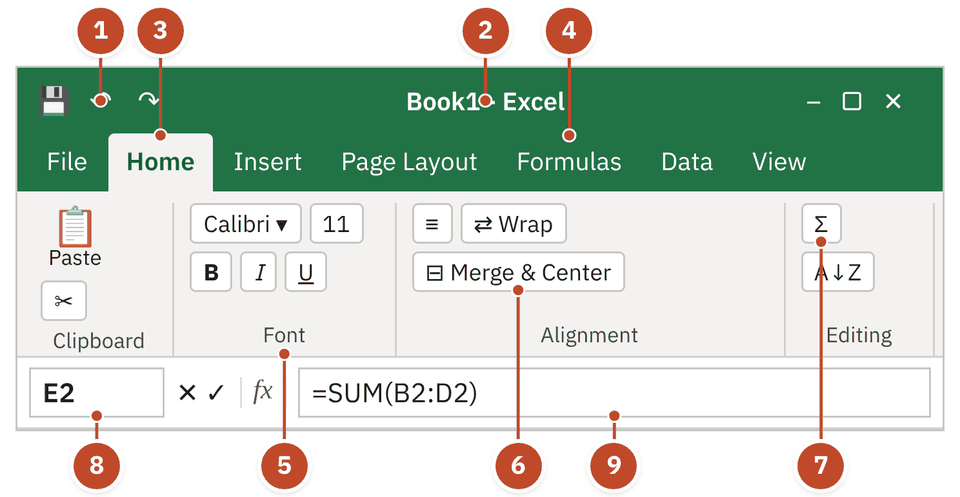
Task: Go to the Formulas tab
Action: coord(569,162)
